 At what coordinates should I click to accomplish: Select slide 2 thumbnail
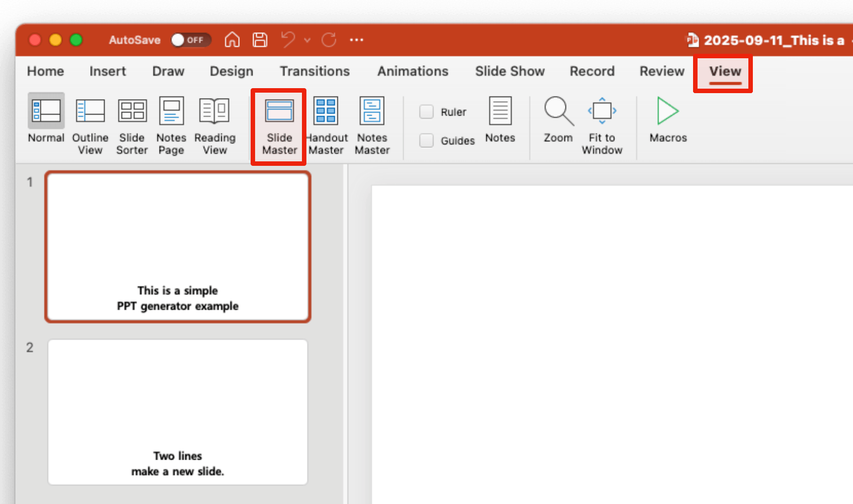tap(177, 412)
